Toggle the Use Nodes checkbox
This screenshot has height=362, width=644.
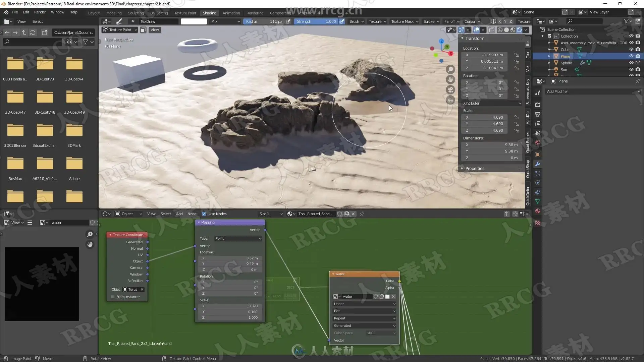point(204,214)
